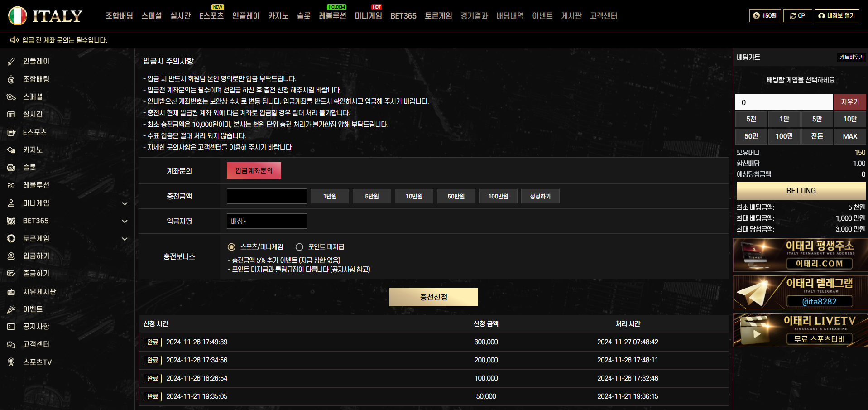This screenshot has height=410, width=868.
Task: Click the 조합배팅 icon in the sidebar
Action: click(11, 79)
